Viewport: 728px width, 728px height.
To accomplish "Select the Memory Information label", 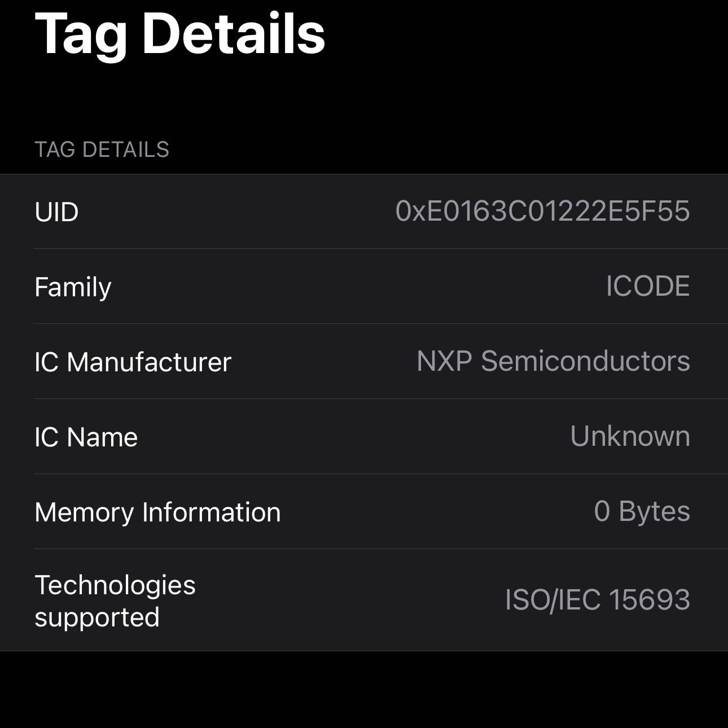I will point(157,512).
